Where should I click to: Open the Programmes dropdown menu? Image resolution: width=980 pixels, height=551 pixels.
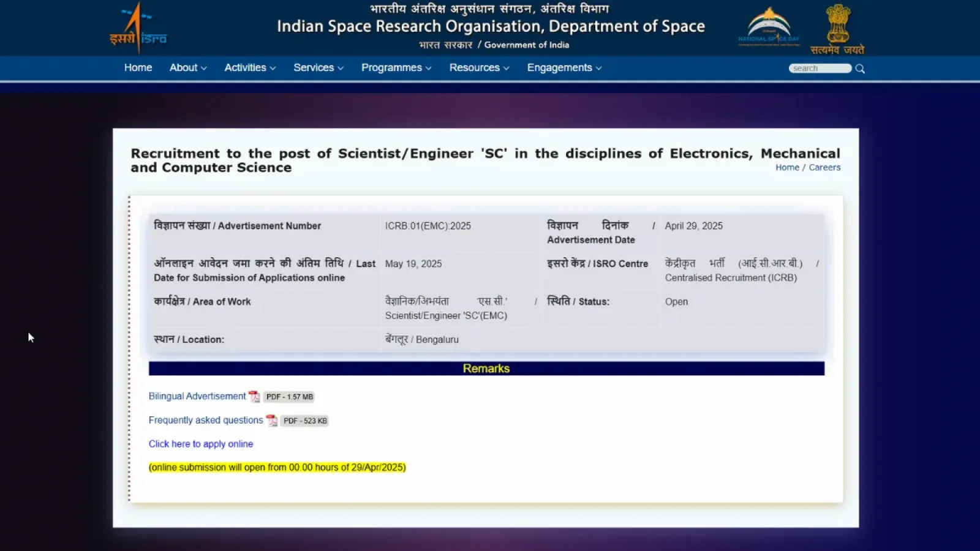[396, 67]
